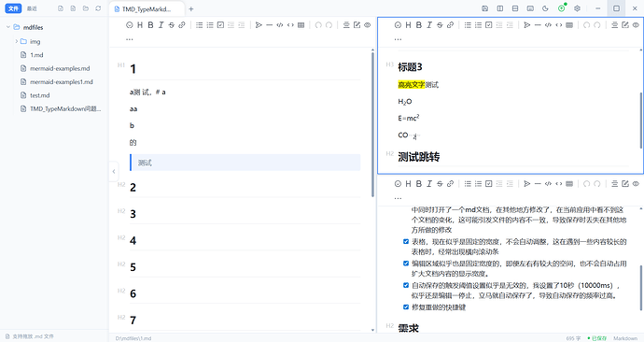Toggle outline view in left editor toolbar

pos(346,25)
